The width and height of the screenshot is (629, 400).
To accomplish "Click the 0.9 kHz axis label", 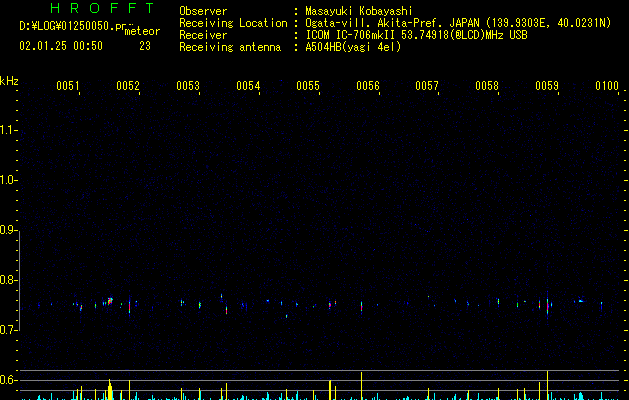I will point(9,230).
